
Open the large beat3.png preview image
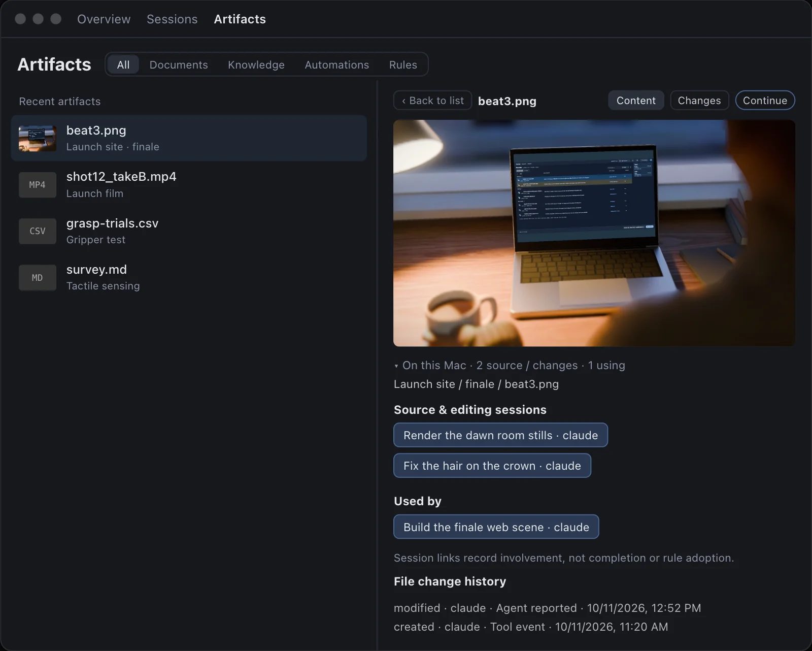point(594,233)
